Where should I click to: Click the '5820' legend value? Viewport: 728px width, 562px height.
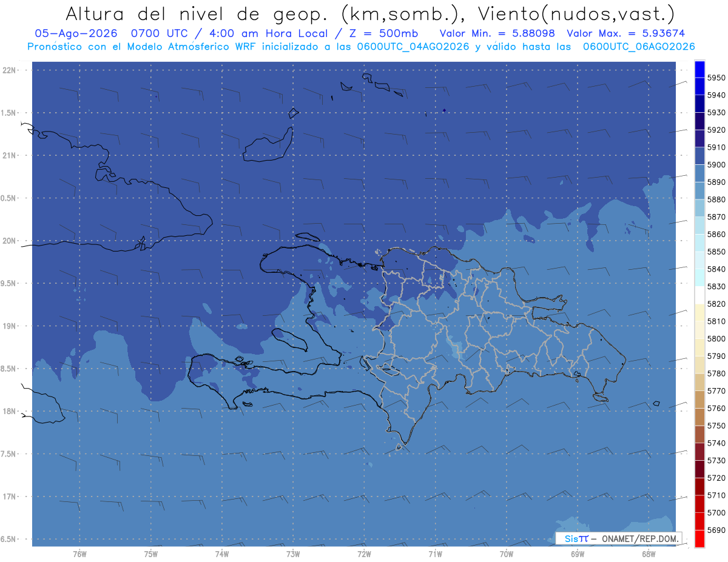coord(716,304)
